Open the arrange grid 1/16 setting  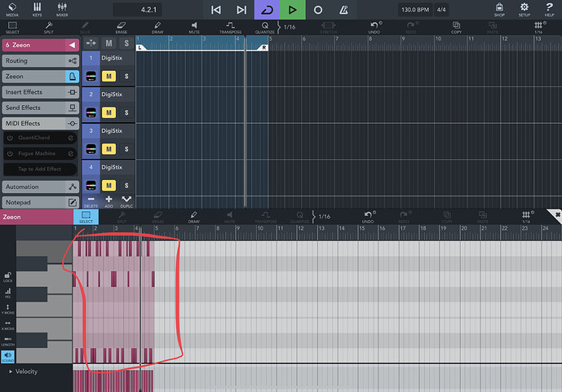(x=538, y=28)
